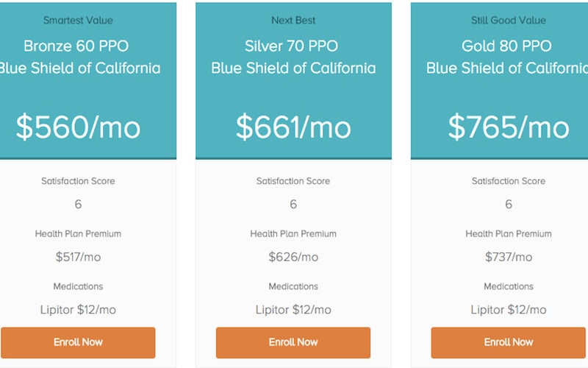Click Enroll Now for Bronze 60 PPO
Image resolution: width=588 pixels, height=368 pixels.
[78, 342]
